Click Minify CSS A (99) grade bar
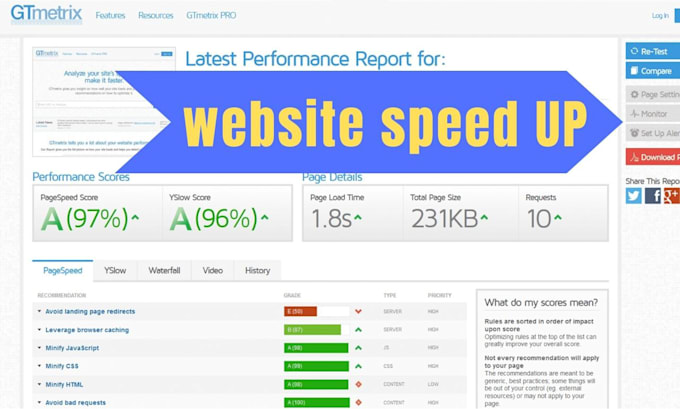The image size is (680, 409). [317, 366]
